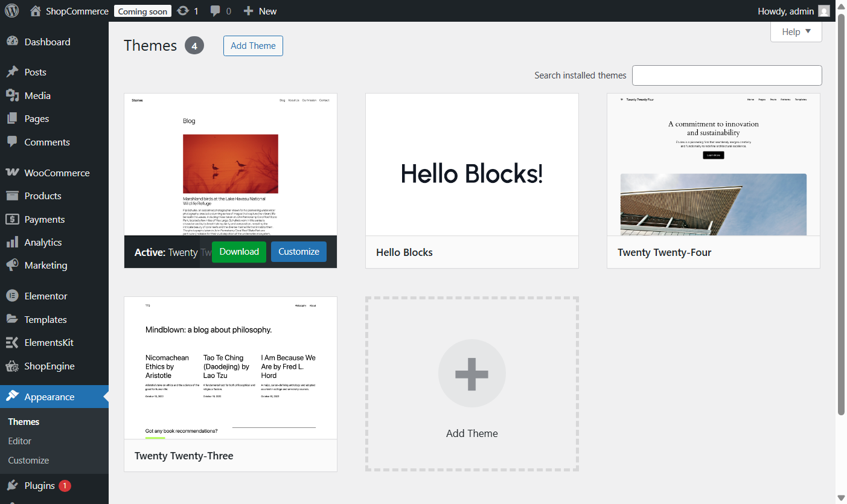Select Editor under Appearance
Viewport: 847px width, 504px height.
click(x=19, y=441)
